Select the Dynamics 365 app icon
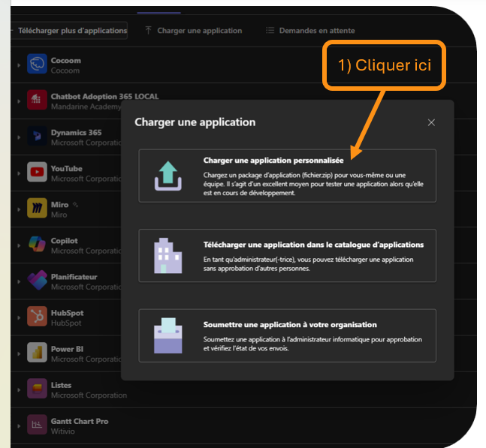The height and width of the screenshot is (448, 486). point(38,137)
